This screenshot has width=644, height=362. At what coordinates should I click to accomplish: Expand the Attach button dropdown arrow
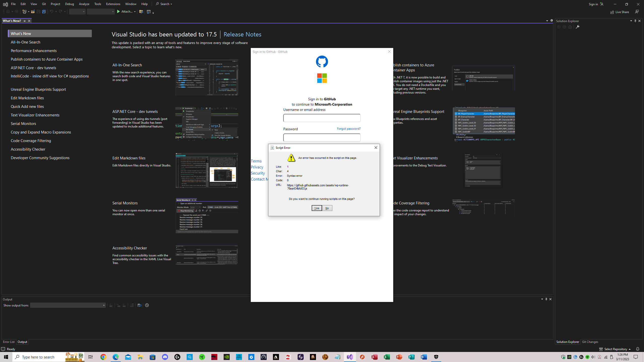tap(135, 12)
